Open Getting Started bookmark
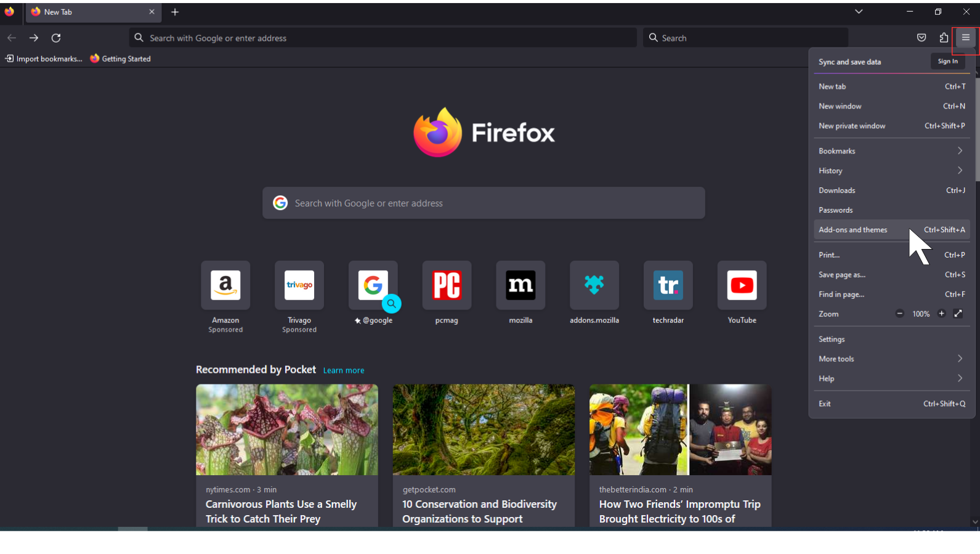Screen dimensions: 980x554 (120, 59)
